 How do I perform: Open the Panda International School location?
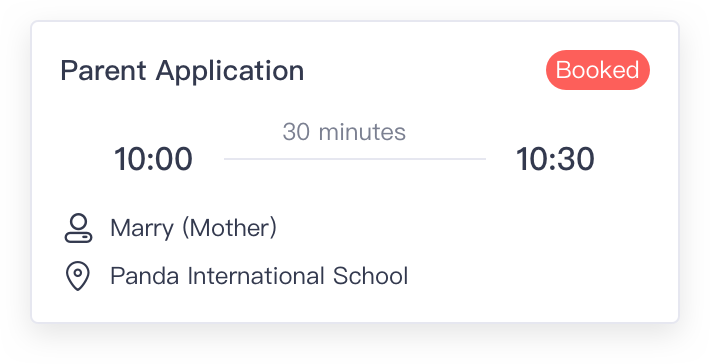click(259, 276)
